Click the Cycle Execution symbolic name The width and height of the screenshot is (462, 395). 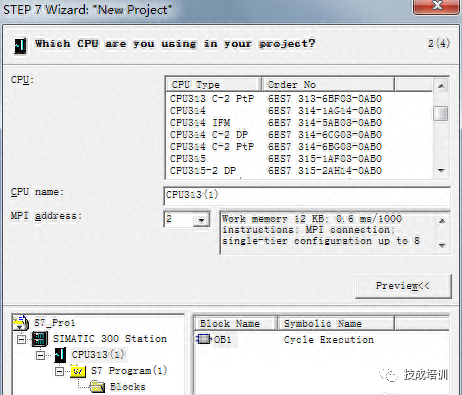click(x=329, y=340)
